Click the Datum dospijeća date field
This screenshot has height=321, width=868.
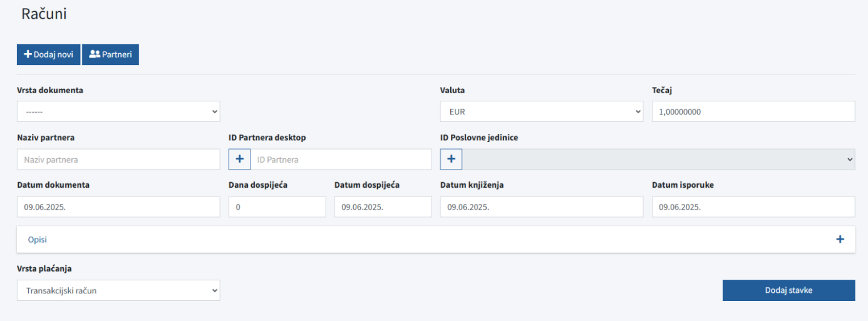point(383,207)
